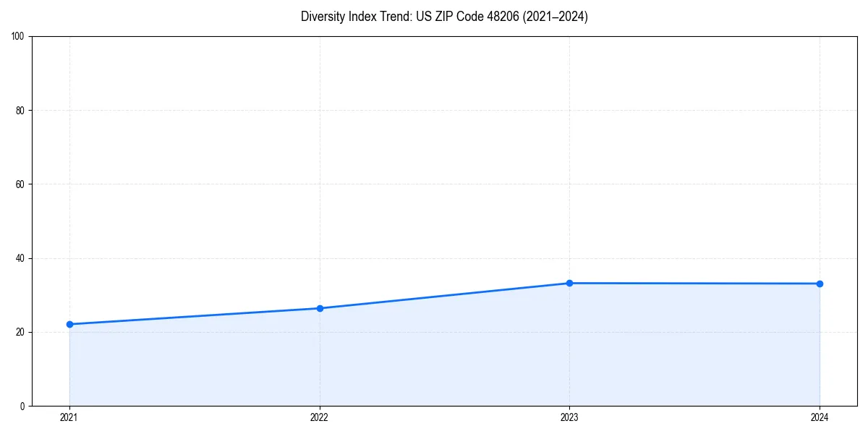
Task: Click the 2023 x-axis tick label
Action: [x=569, y=417]
